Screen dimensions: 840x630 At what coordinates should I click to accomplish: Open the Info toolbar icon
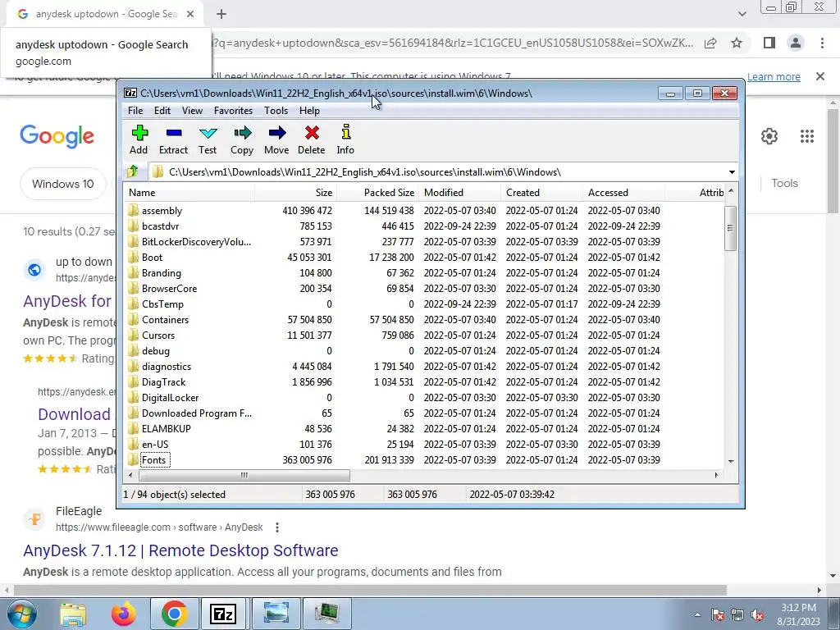pos(345,139)
